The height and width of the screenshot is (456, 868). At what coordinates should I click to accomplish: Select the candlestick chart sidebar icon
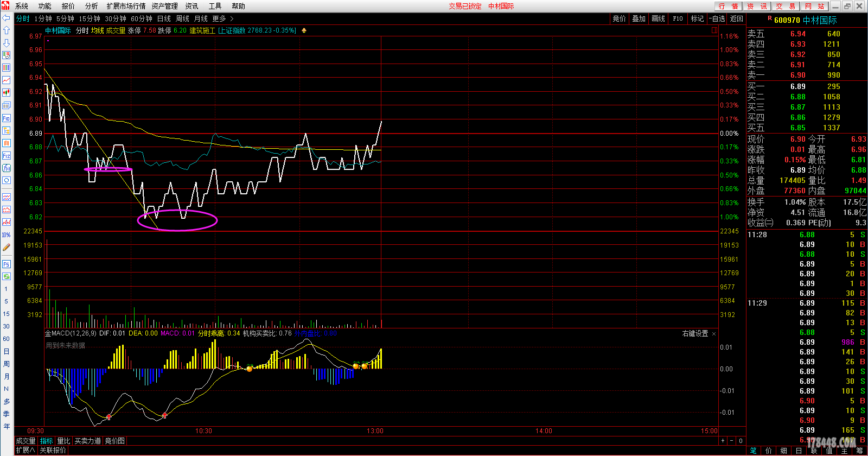(x=7, y=93)
